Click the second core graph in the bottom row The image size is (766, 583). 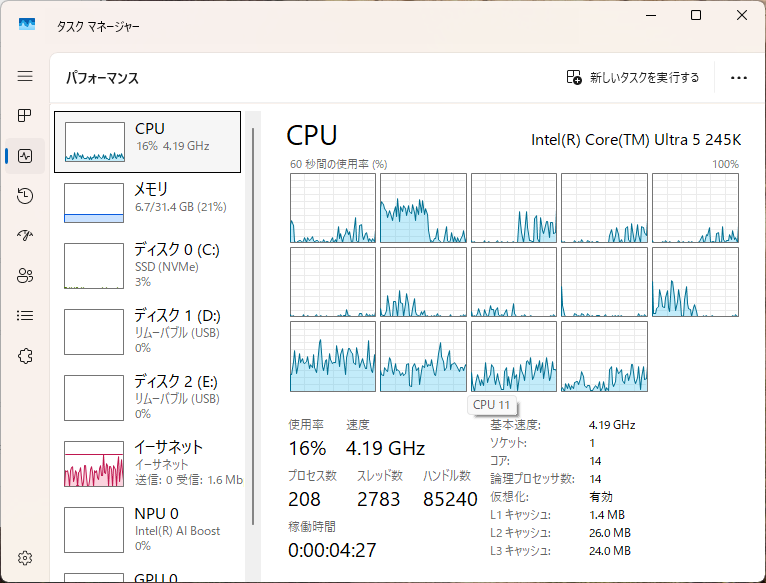[x=423, y=356]
